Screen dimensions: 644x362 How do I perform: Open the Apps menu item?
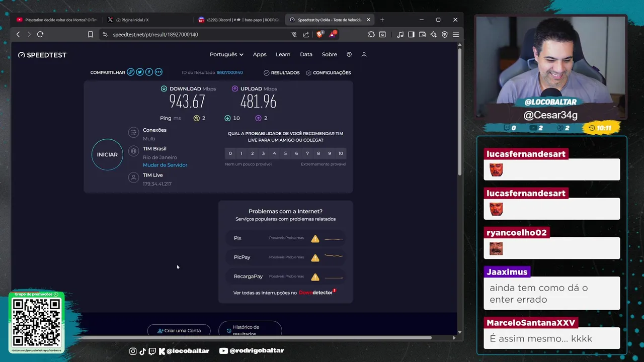[x=260, y=54]
